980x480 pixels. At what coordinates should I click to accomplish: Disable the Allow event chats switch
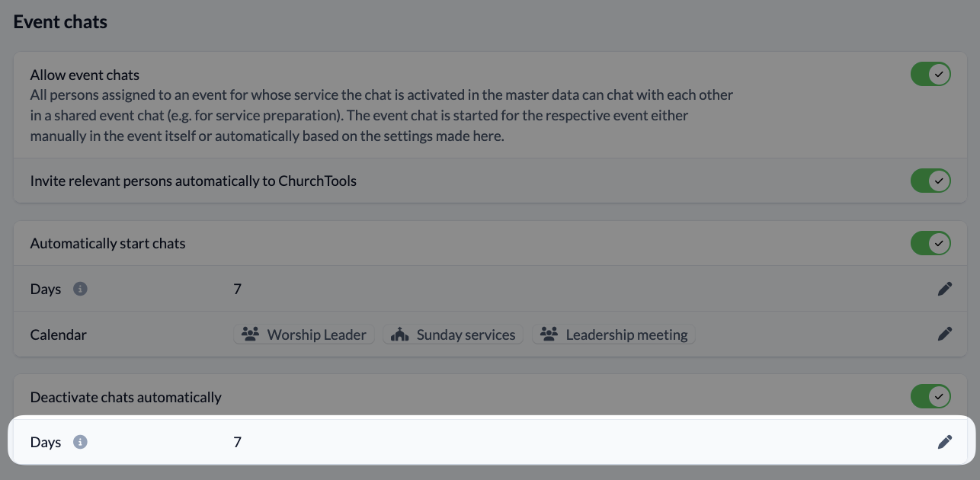click(x=930, y=74)
